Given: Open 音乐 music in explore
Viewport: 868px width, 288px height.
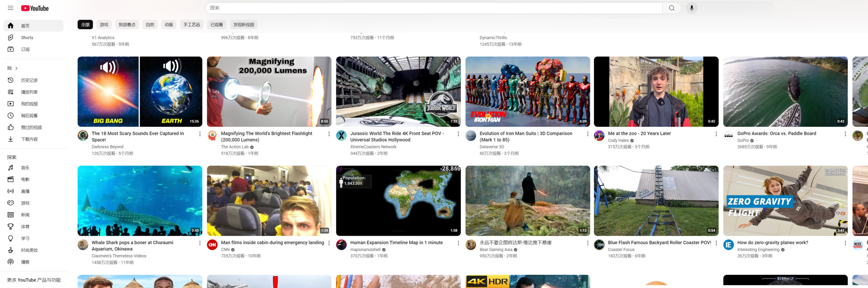Looking at the screenshot, I should point(34,168).
